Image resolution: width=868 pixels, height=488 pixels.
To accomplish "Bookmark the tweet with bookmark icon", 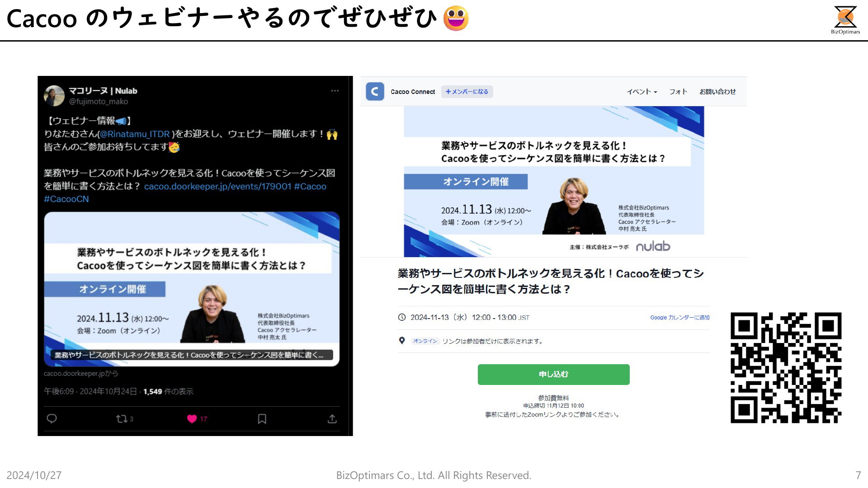I will pos(262,419).
